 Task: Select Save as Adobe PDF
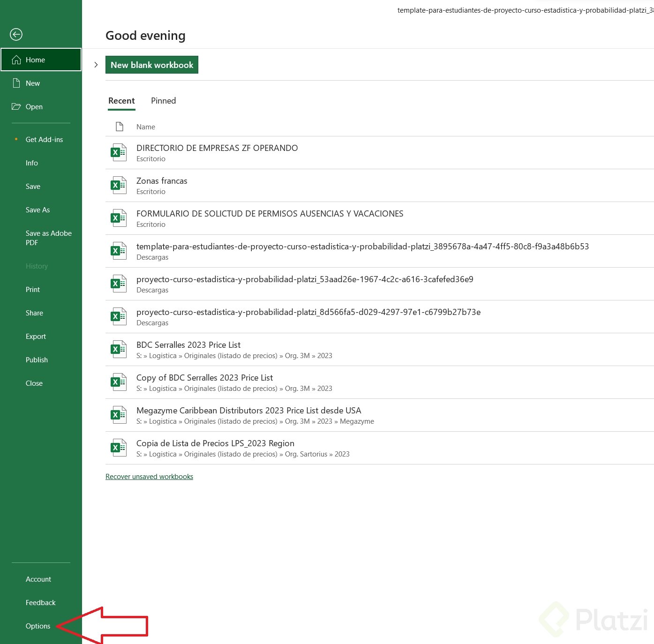[48, 238]
